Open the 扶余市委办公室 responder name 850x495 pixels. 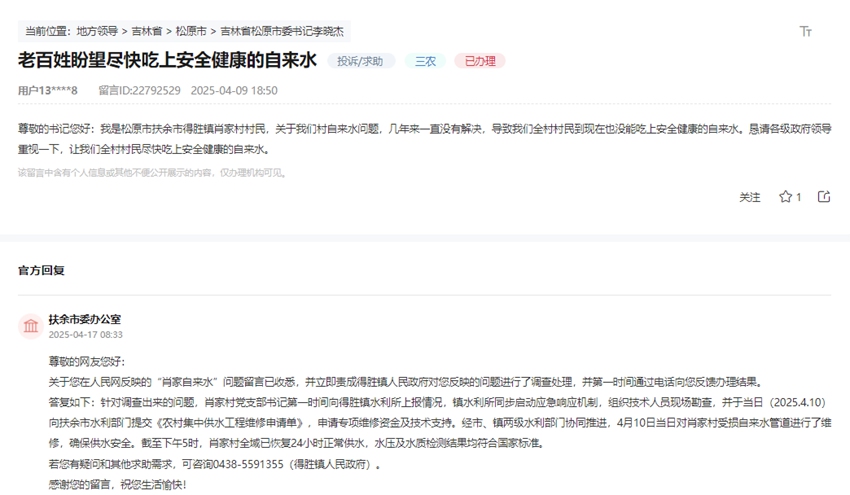(x=84, y=319)
